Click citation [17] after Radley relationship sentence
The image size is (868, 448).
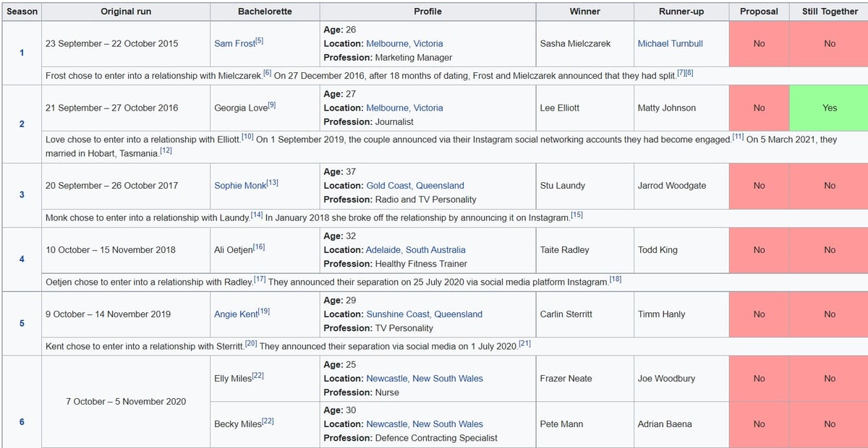point(260,279)
